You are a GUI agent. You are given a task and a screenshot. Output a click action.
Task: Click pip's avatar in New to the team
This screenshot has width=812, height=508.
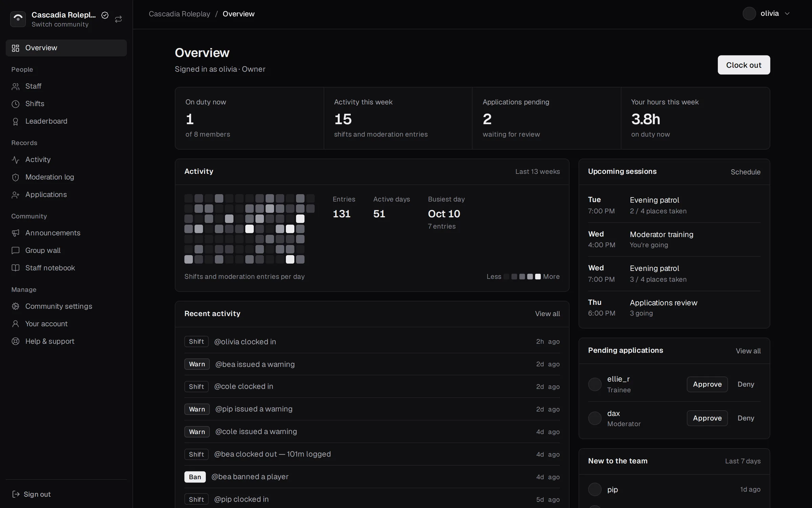pos(594,489)
